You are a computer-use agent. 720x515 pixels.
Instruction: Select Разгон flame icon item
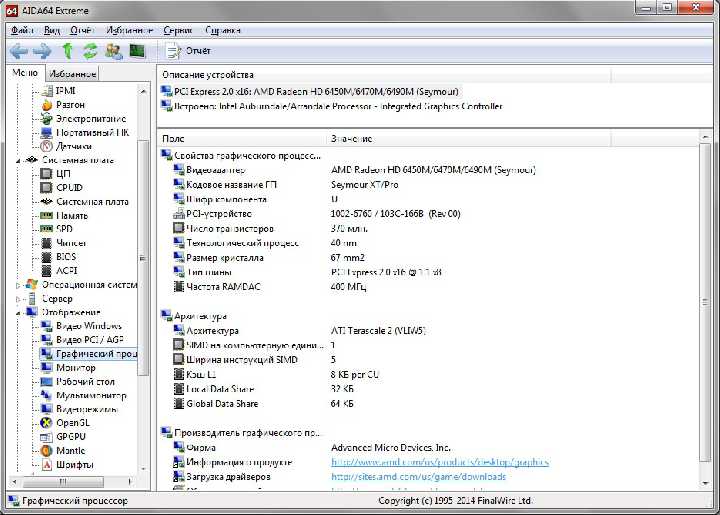[63, 105]
